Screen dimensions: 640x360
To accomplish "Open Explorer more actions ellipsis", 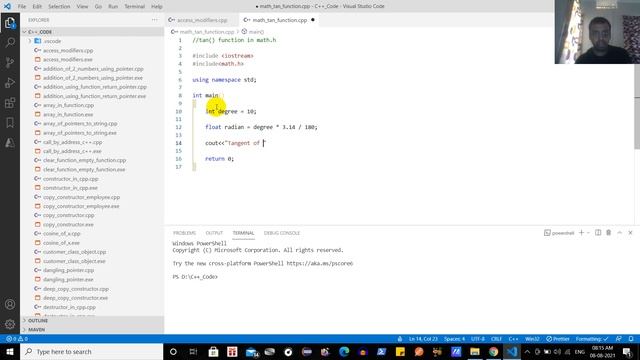I will tap(154, 20).
